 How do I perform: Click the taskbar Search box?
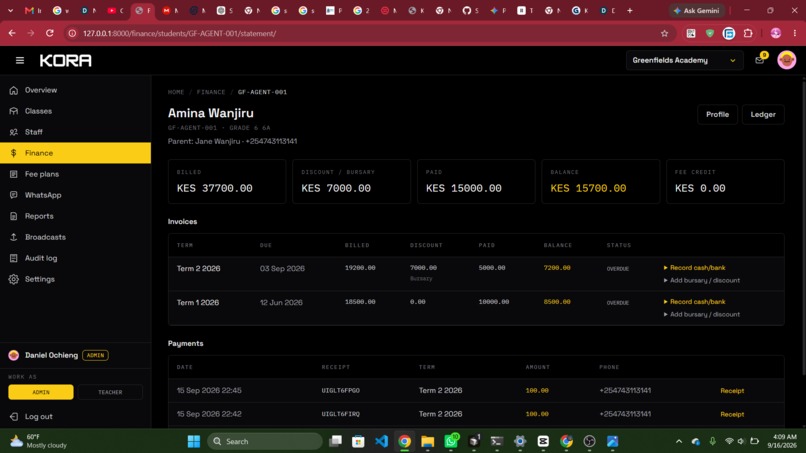(x=265, y=441)
